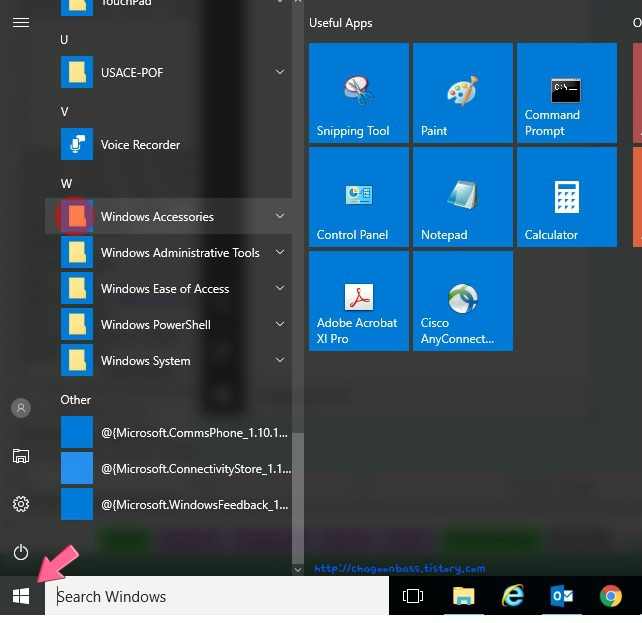Select @{Microsoft.ConnectivityStore_1.1... entry text

(x=196, y=469)
